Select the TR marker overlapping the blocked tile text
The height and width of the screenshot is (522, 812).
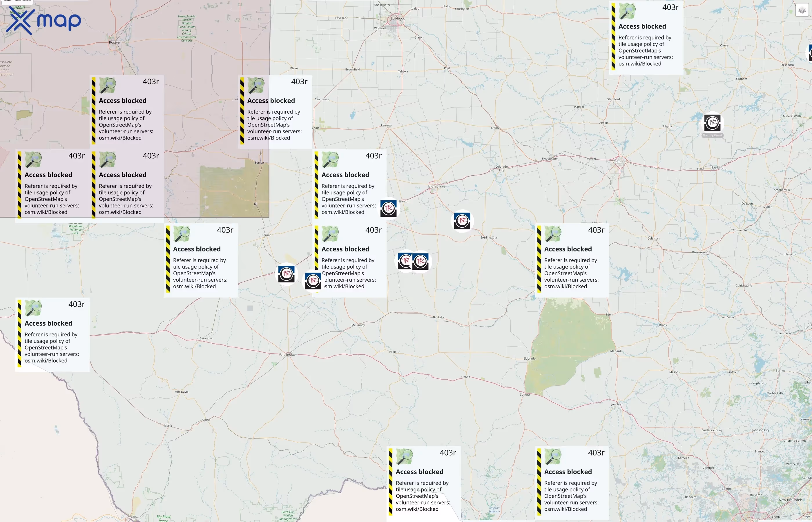pos(313,281)
